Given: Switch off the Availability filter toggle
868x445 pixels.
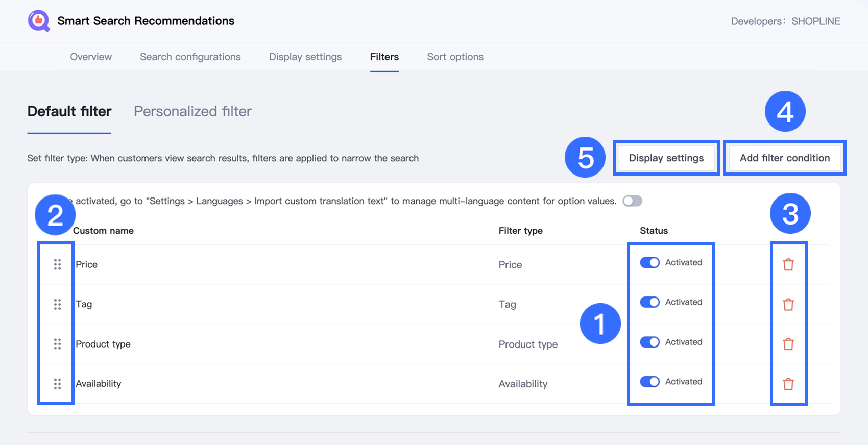Looking at the screenshot, I should coord(649,382).
